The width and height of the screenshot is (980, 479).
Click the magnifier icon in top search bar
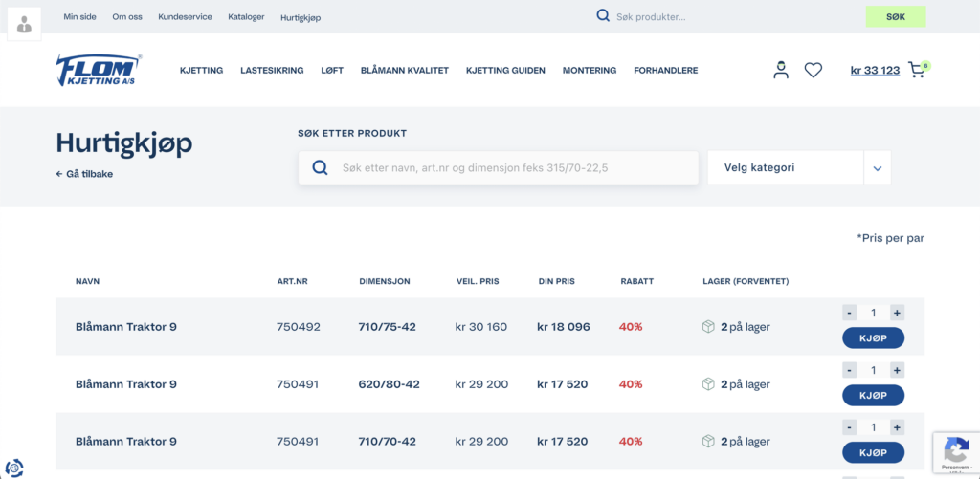tap(603, 15)
